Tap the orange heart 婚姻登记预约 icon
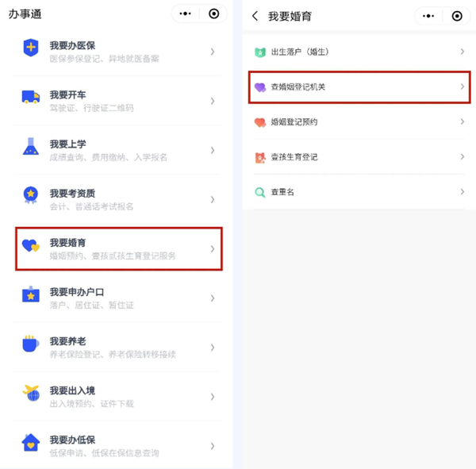The width and height of the screenshot is (476, 469). click(x=260, y=122)
